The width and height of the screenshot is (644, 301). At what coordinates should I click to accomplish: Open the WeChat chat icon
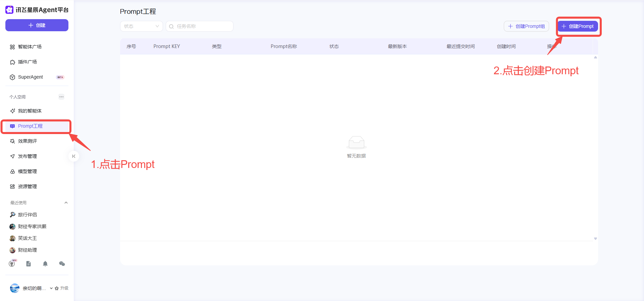(x=62, y=264)
